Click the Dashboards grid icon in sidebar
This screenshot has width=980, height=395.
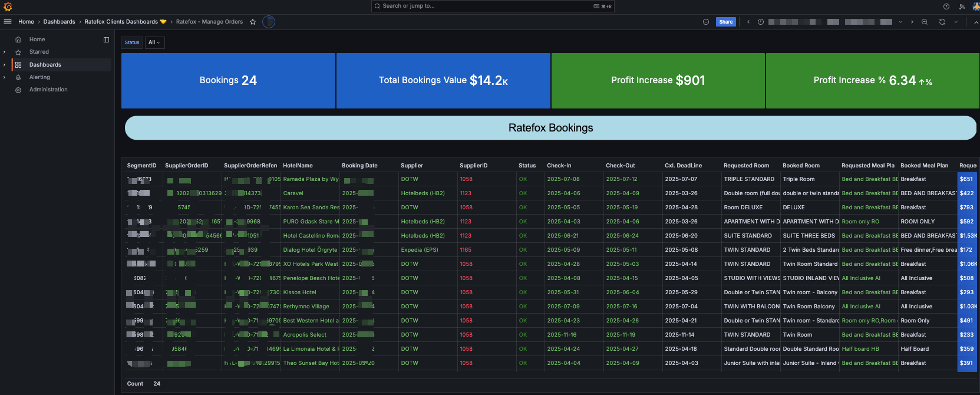click(x=18, y=65)
